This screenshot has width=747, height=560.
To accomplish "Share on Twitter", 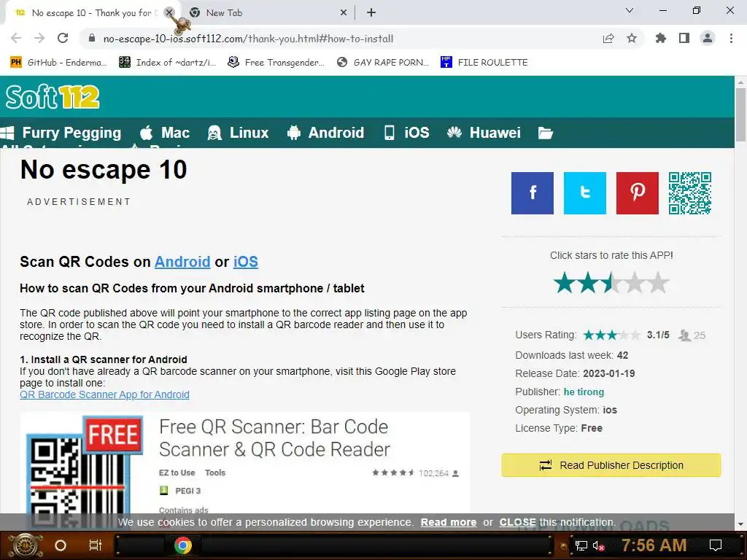I will tap(584, 192).
